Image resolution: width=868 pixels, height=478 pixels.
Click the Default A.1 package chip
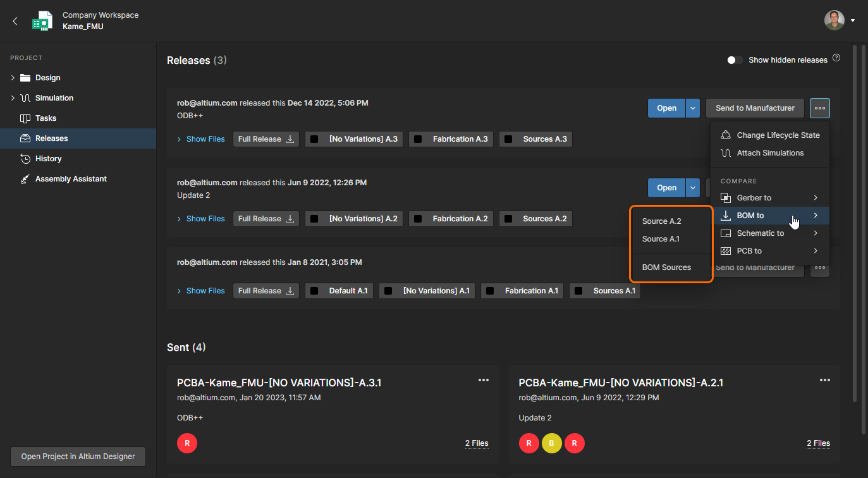coord(339,291)
